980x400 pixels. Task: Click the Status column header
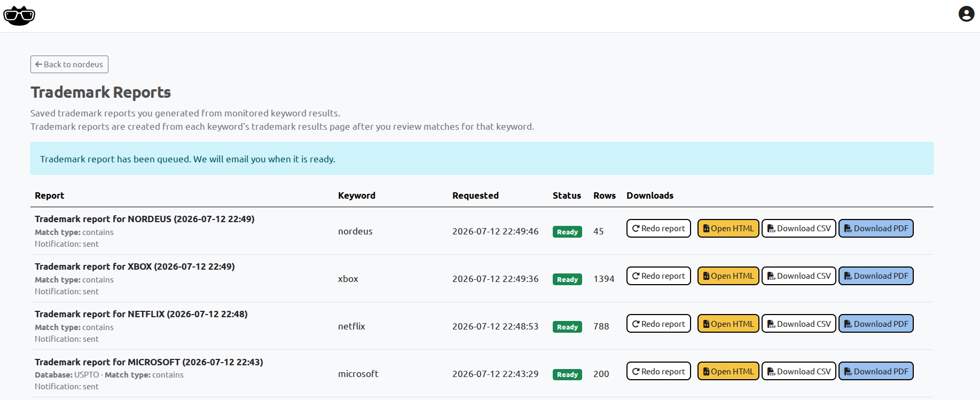coord(567,195)
